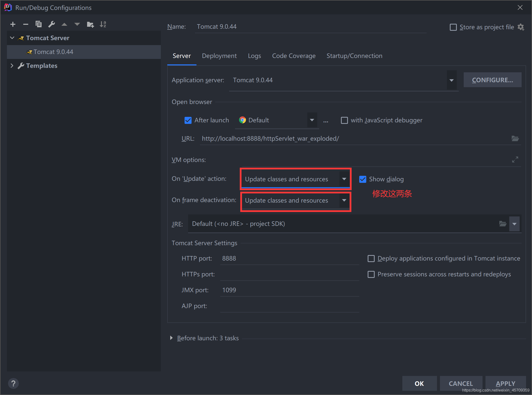Close the Run/Debug Configurations dialog
532x395 pixels.
tap(520, 8)
